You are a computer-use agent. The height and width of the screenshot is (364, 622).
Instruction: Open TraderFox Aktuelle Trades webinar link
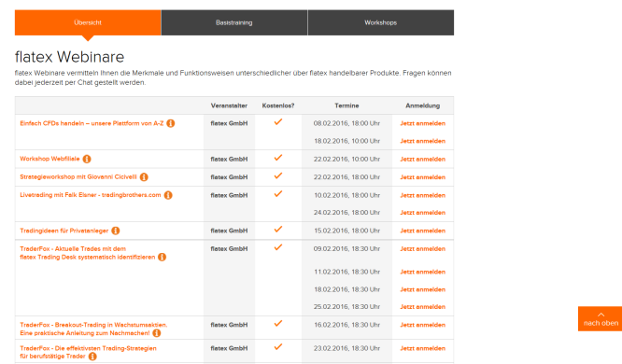tap(87, 253)
